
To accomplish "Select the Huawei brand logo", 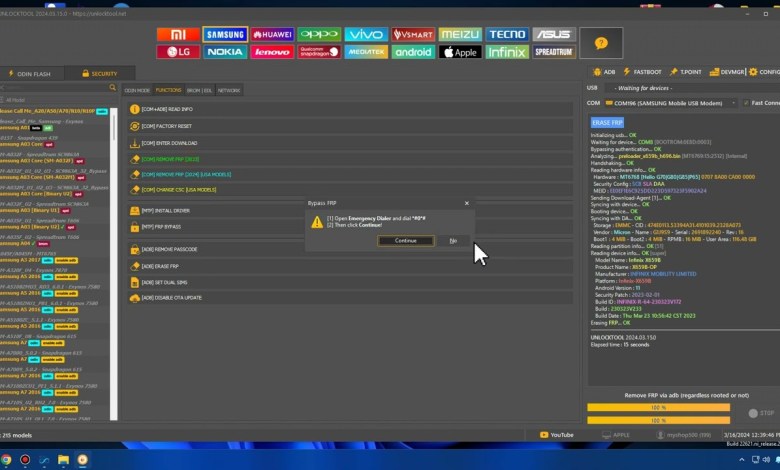I will [x=272, y=34].
